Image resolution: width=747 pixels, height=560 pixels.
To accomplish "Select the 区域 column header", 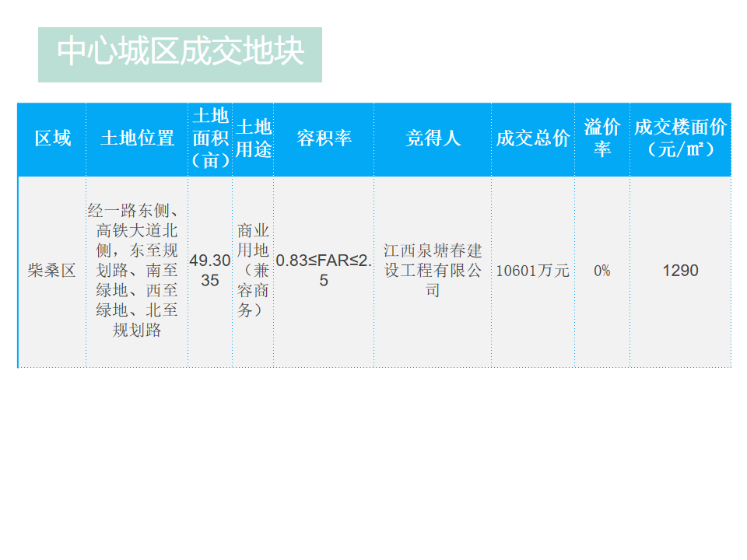I will [52, 139].
